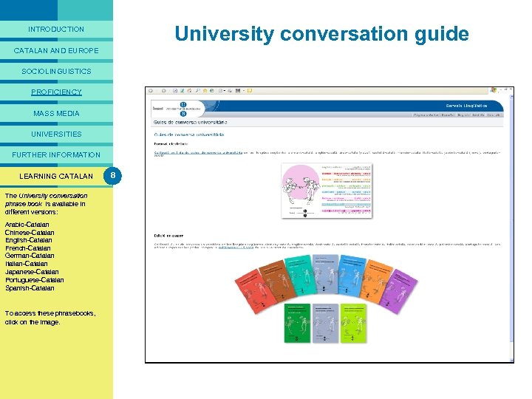532x399 pixels.
Task: Select the SOCIOLINGUISTICS menu item
Action: 56,71
